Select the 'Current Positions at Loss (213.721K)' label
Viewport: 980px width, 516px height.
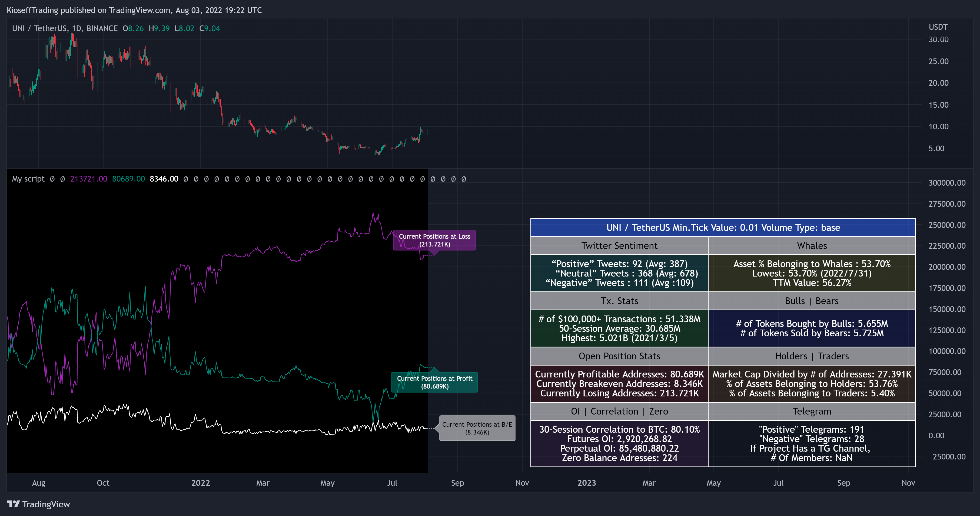[x=434, y=240]
